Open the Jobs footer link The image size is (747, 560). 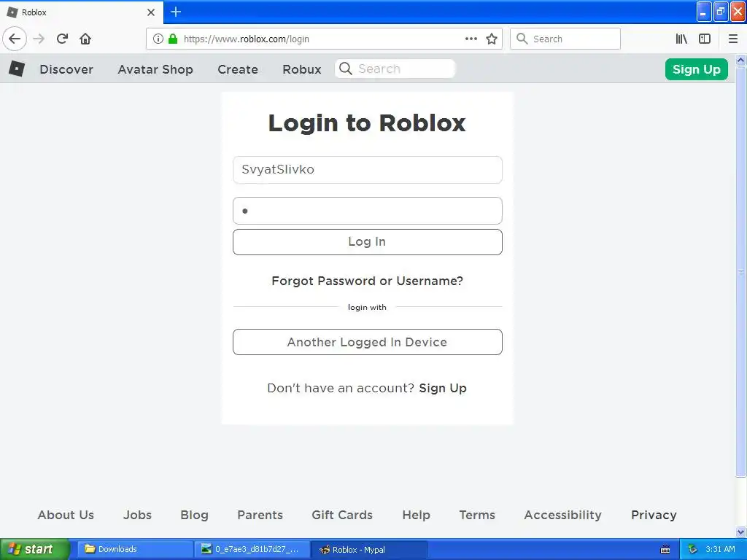click(x=137, y=515)
